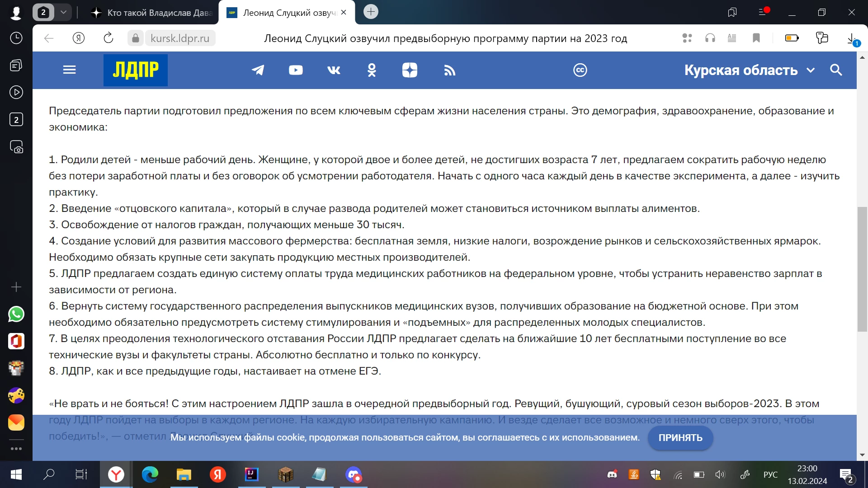Screen dimensions: 868x488
Task: Open File Explorer from the taskbar
Action: 184,474
